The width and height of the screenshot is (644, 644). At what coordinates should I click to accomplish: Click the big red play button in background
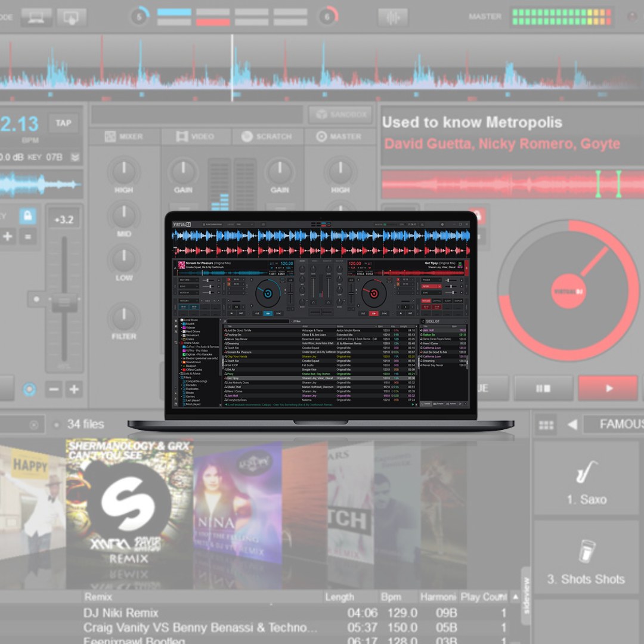tap(608, 388)
